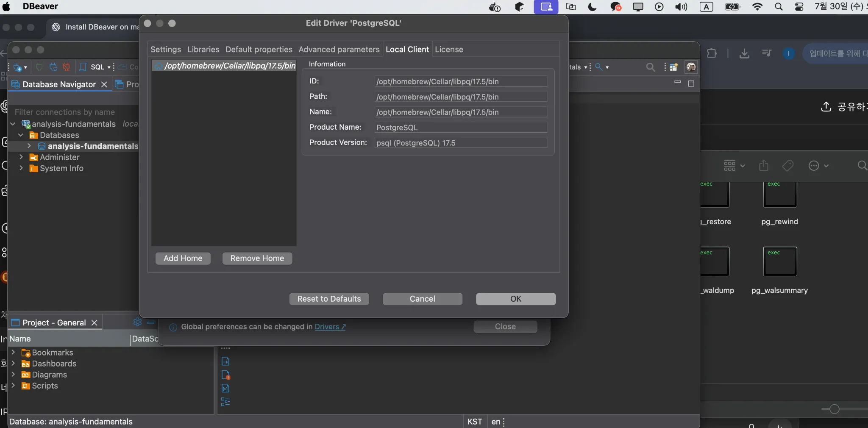Click collapse icon next to Project gear
This screenshot has width=868, height=428.
click(151, 322)
